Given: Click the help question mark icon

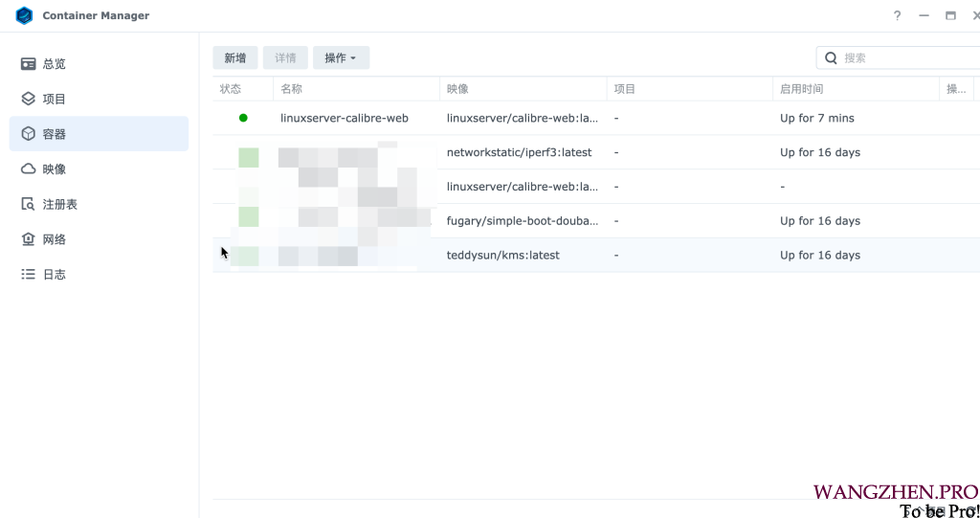Looking at the screenshot, I should 897,16.
